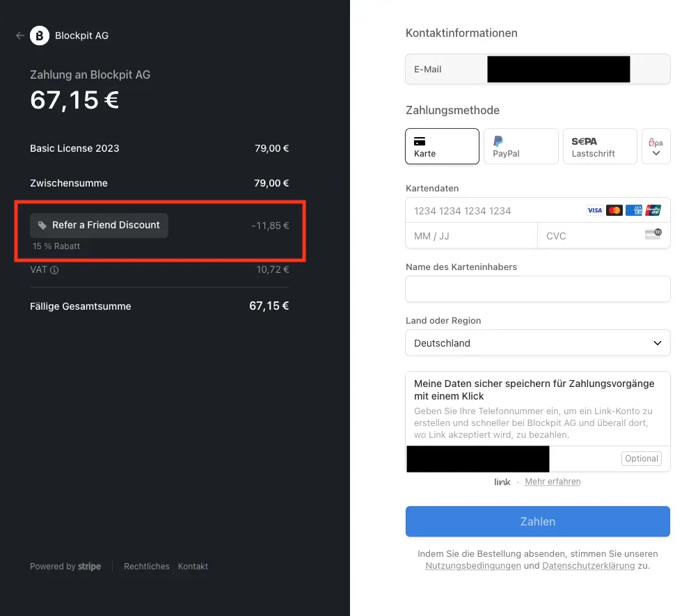
Task: Click the Rechtliches footer link
Action: coord(146,567)
